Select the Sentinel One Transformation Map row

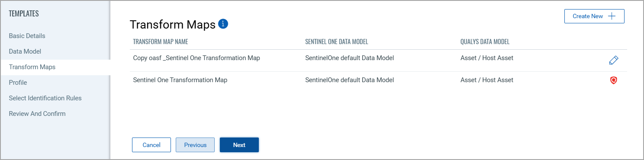tap(378, 80)
